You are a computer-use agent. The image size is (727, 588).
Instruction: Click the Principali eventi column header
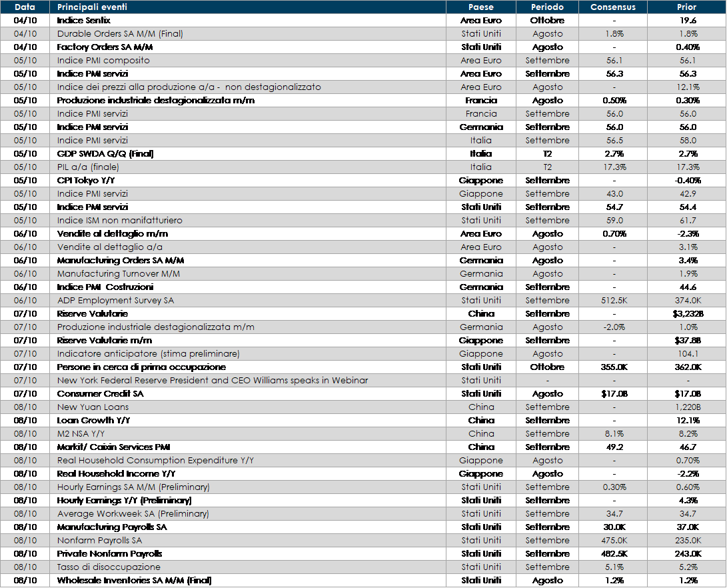92,7
